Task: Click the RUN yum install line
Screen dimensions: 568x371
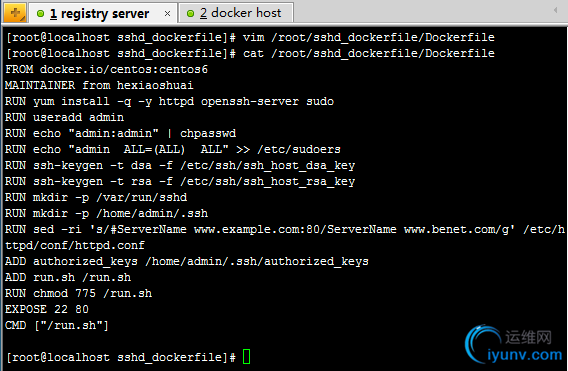Action: [169, 101]
